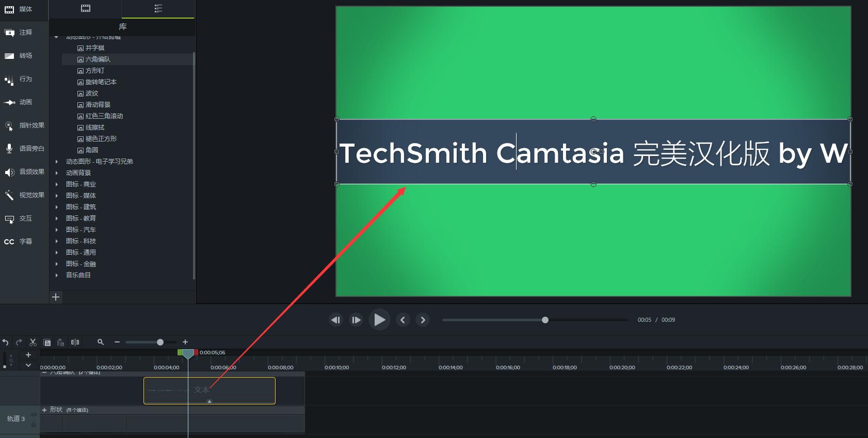Image resolution: width=868 pixels, height=438 pixels.
Task: Open the 语音旁白 voice narration panel
Action: (24, 149)
